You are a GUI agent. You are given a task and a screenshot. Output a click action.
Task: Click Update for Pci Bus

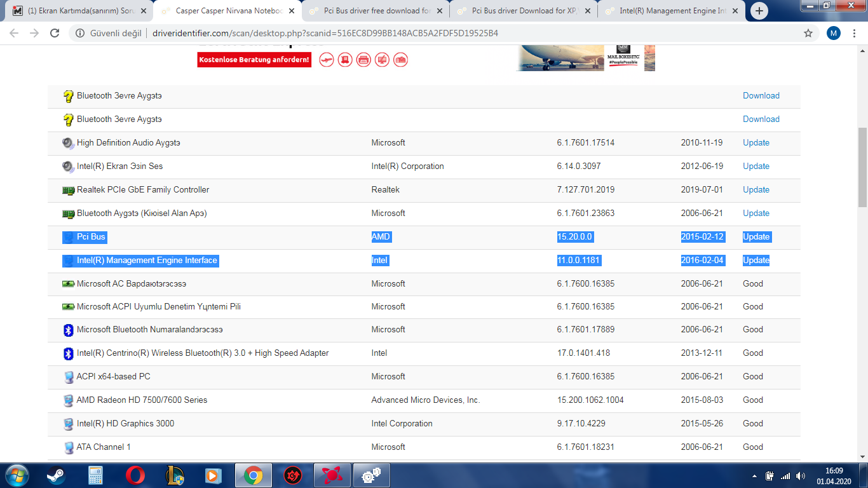click(x=756, y=237)
